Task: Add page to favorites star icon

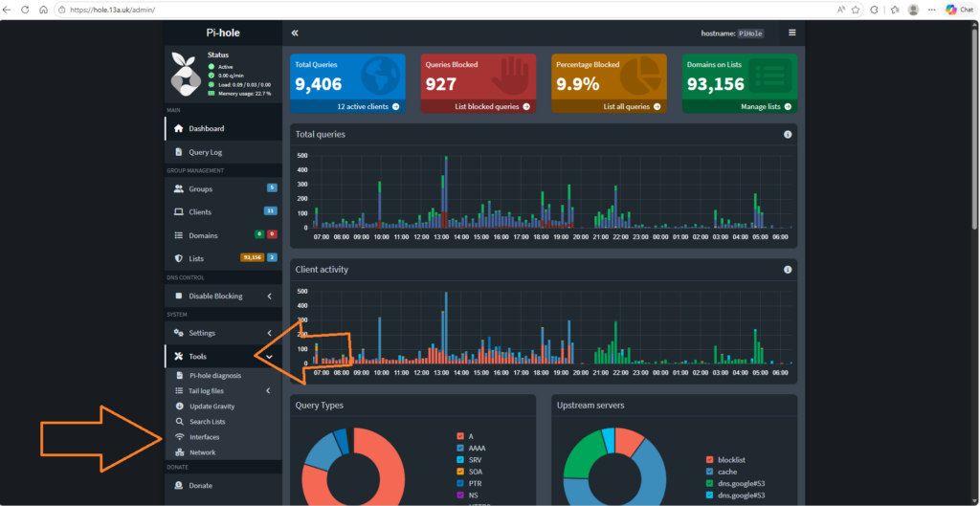Action: tap(856, 10)
